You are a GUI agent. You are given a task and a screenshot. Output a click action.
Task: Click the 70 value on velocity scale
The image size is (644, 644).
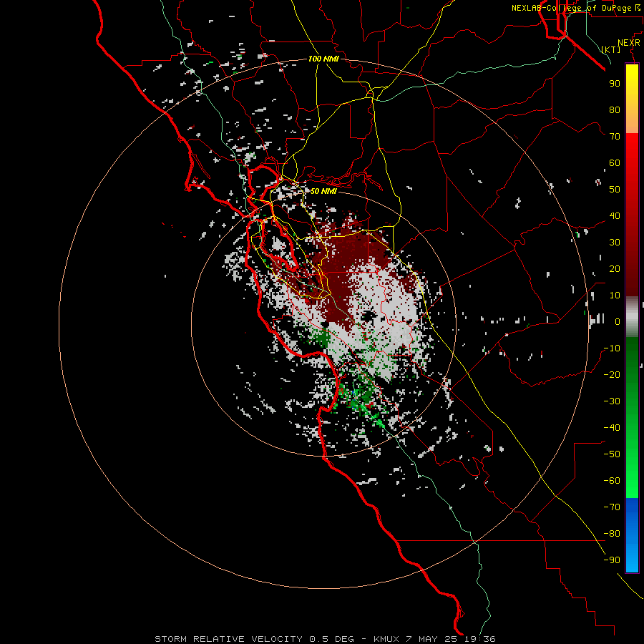point(615,137)
